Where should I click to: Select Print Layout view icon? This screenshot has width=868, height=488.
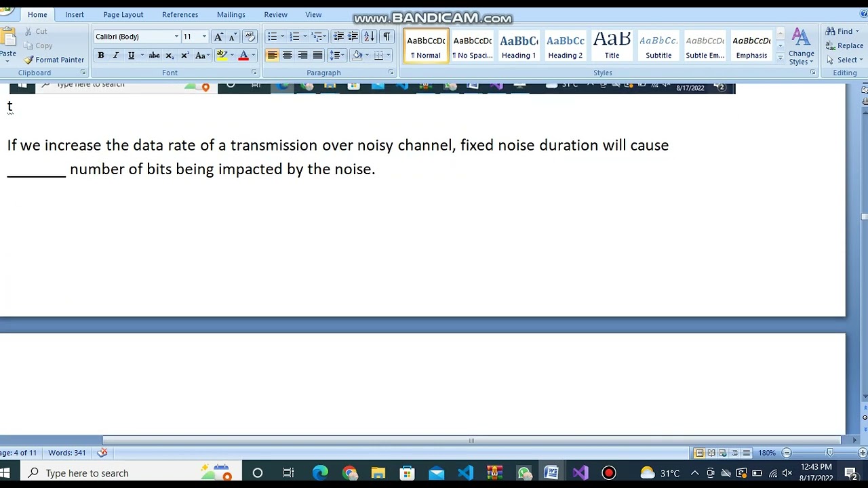pos(699,453)
